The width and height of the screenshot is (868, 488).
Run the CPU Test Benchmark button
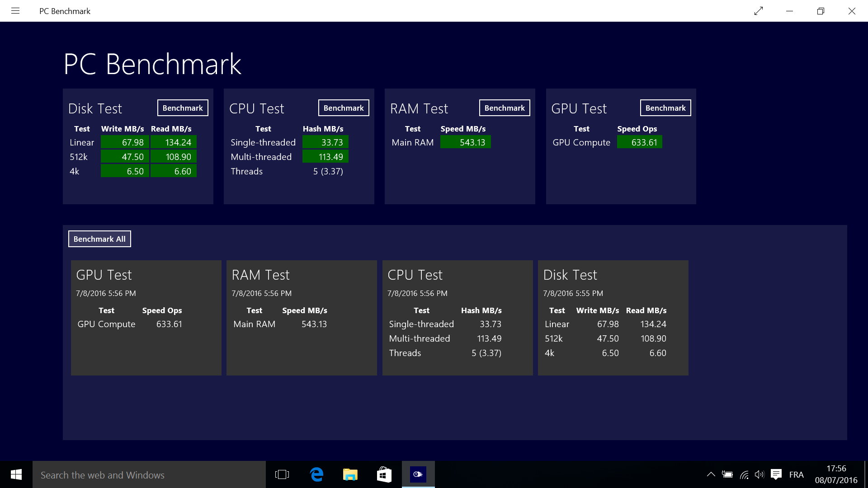pyautogui.click(x=344, y=108)
